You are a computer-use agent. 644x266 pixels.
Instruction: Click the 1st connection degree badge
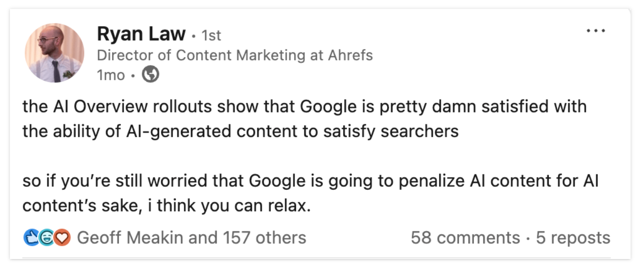click(209, 36)
